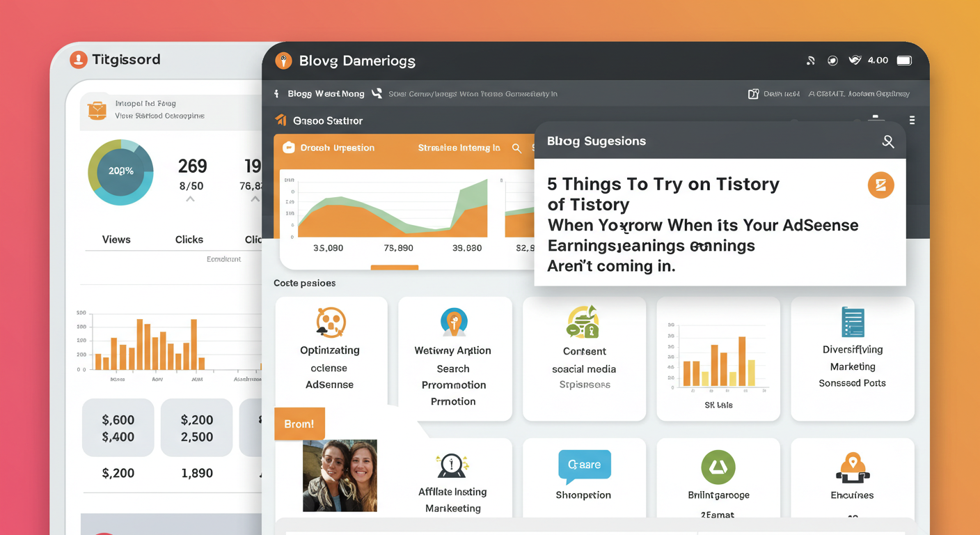This screenshot has width=980, height=535.
Task: Click the $,200 2,500 earnings tile
Action: 197,428
